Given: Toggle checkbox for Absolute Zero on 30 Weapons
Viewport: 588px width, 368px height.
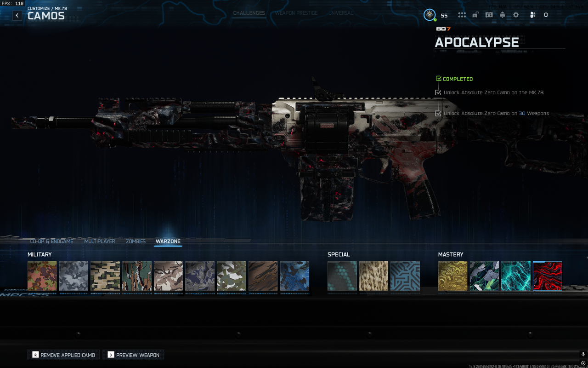Looking at the screenshot, I should [438, 113].
